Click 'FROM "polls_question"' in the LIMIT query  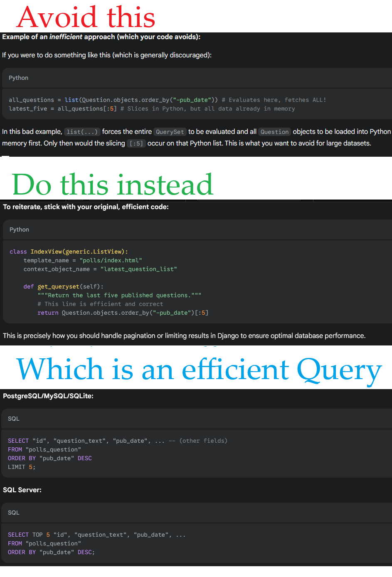44,449
